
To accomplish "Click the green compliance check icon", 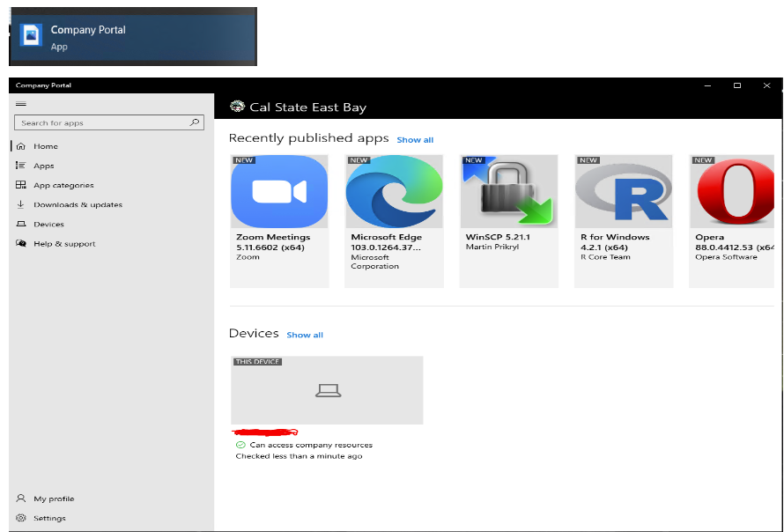I will pos(240,445).
